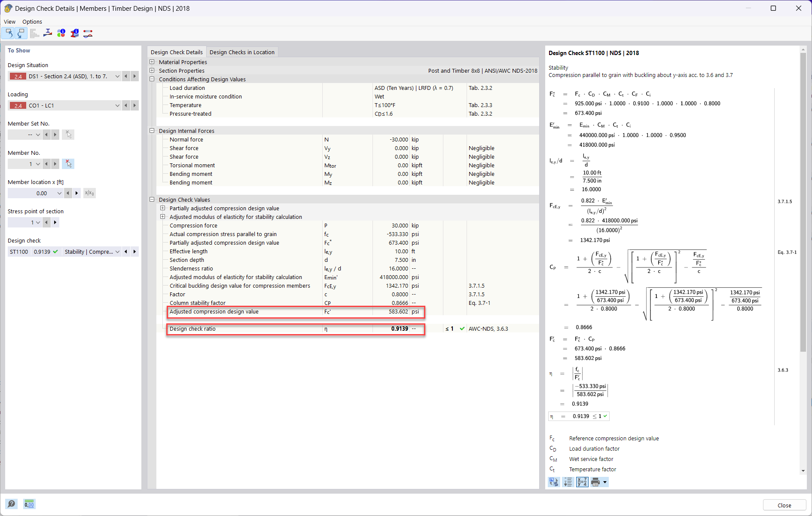Open the Design Situation DS1 dropdown
Image resolution: width=812 pixels, height=516 pixels.
[x=117, y=76]
